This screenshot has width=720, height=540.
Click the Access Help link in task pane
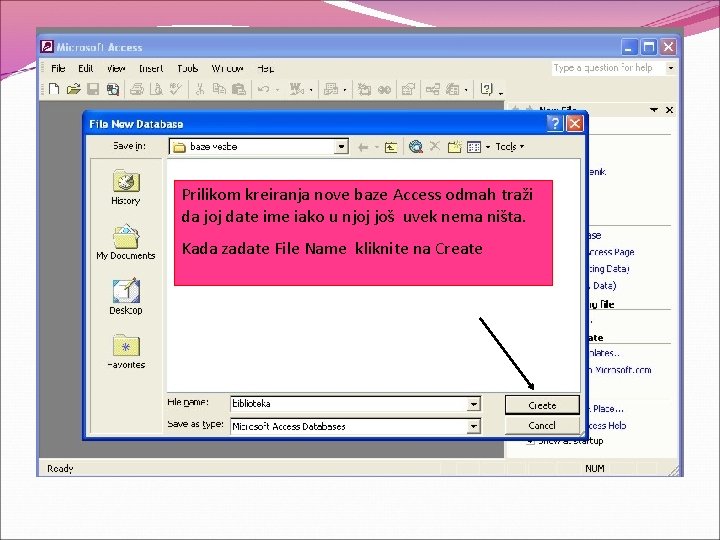click(608, 426)
